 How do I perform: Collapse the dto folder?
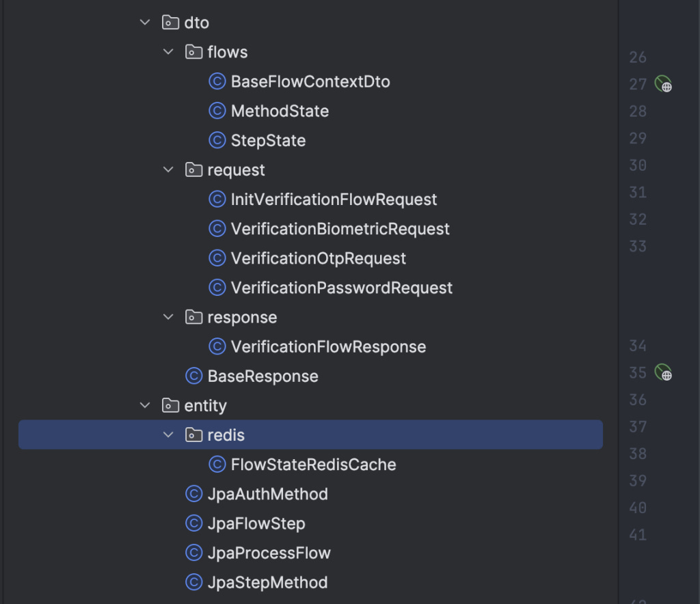point(145,23)
